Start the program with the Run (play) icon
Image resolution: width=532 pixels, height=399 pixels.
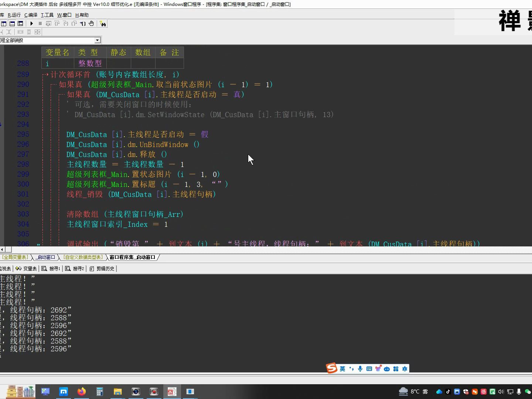32,23
